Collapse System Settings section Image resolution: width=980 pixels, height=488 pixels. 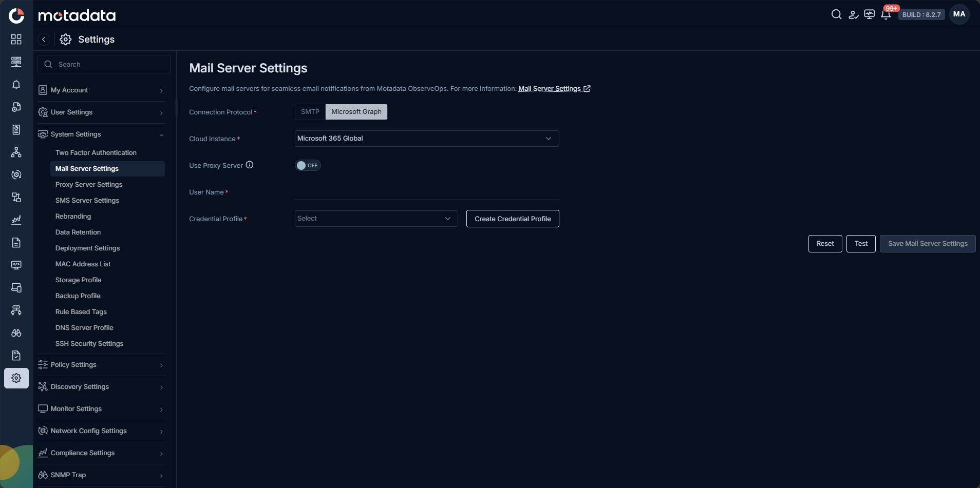pos(101,134)
